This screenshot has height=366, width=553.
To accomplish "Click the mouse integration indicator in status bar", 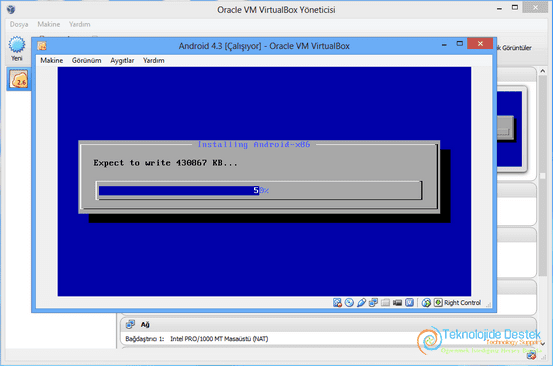I will pyautogui.click(x=426, y=303).
